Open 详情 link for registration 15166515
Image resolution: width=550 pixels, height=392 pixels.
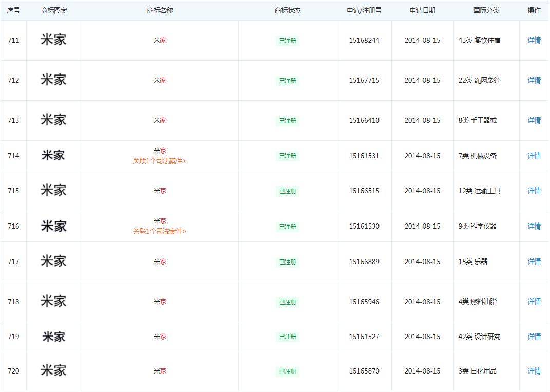point(534,191)
